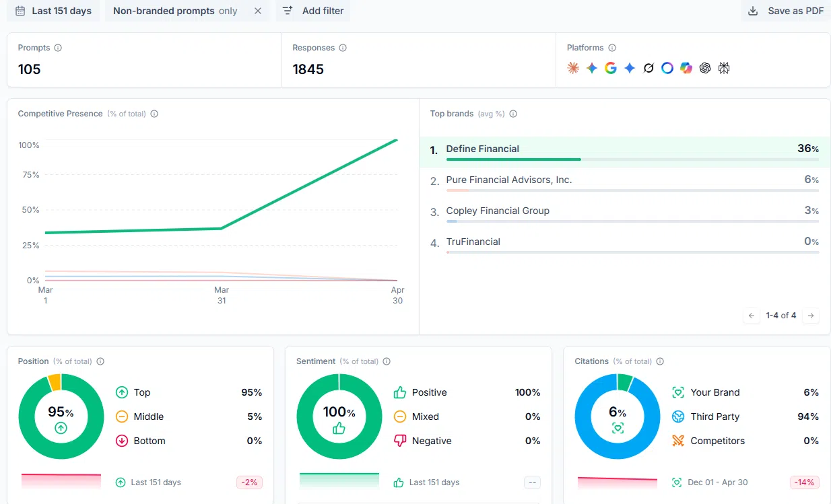Click the 1845 responses value

[308, 69]
